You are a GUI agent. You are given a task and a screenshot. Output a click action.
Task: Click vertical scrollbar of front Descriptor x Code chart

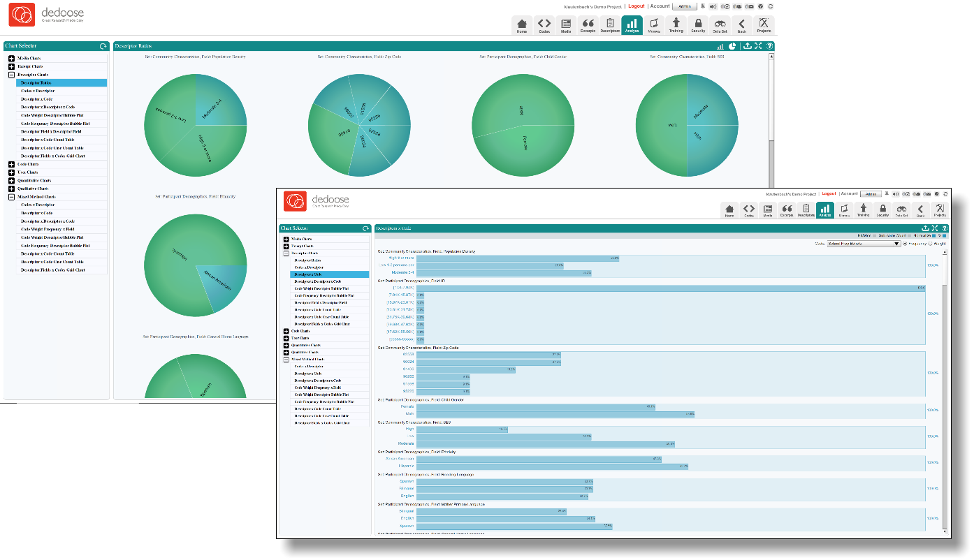[x=945, y=391]
